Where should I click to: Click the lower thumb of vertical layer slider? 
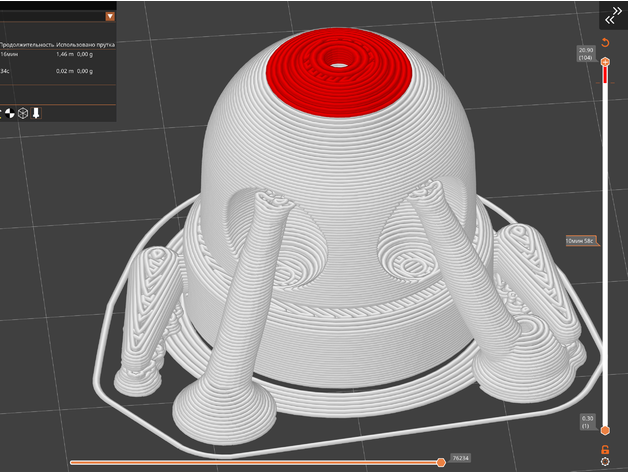605,431
